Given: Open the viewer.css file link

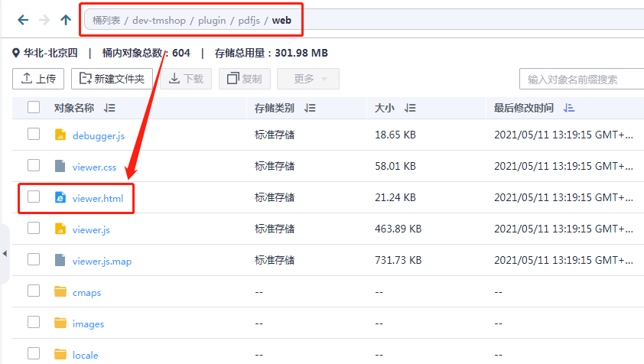Looking at the screenshot, I should point(95,167).
